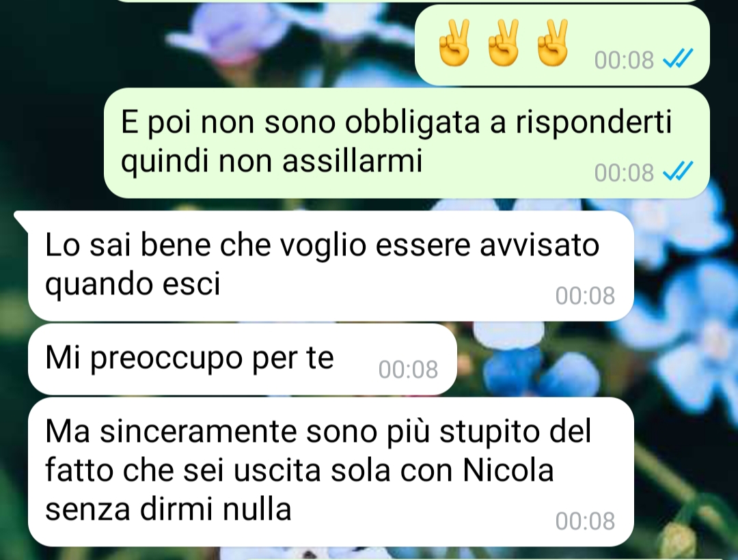Tap the word 'Nicola' in the last message
Viewport: 738px width, 560px height.
tap(508, 470)
